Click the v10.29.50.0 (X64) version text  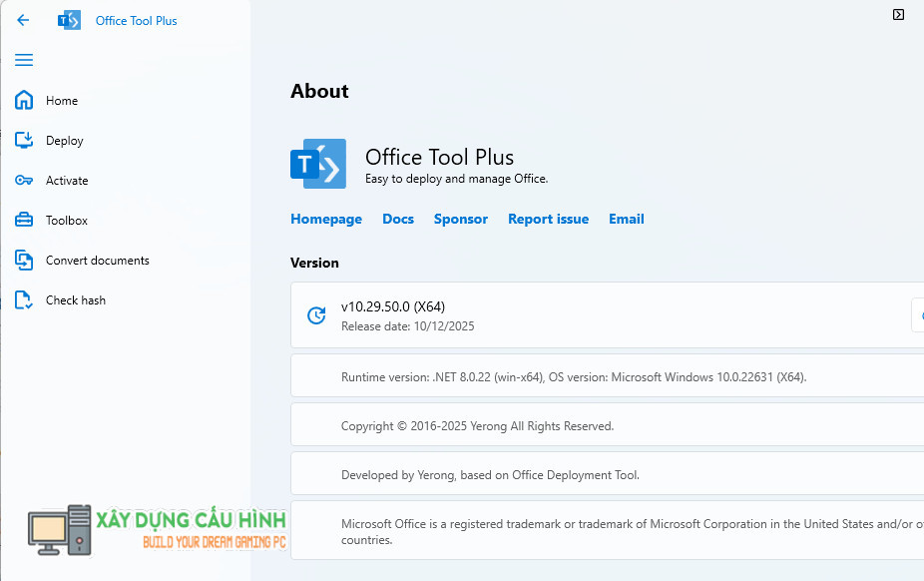(393, 306)
